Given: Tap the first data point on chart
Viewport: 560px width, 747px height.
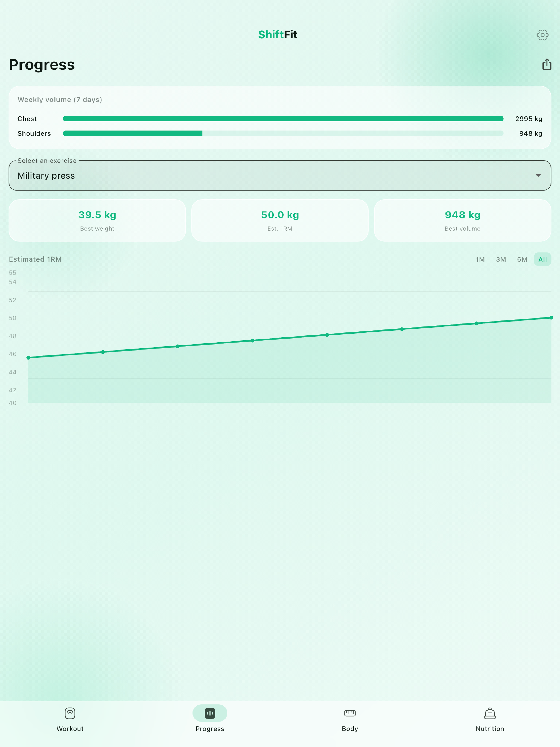Looking at the screenshot, I should pos(28,358).
